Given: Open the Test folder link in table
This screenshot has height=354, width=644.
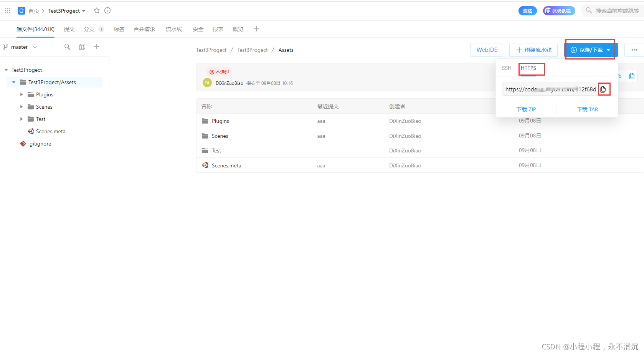Looking at the screenshot, I should 216,151.
